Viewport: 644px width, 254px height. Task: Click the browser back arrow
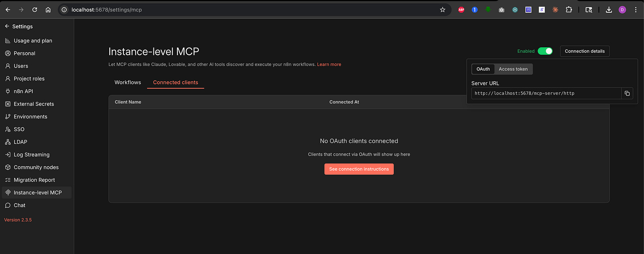pyautogui.click(x=8, y=10)
